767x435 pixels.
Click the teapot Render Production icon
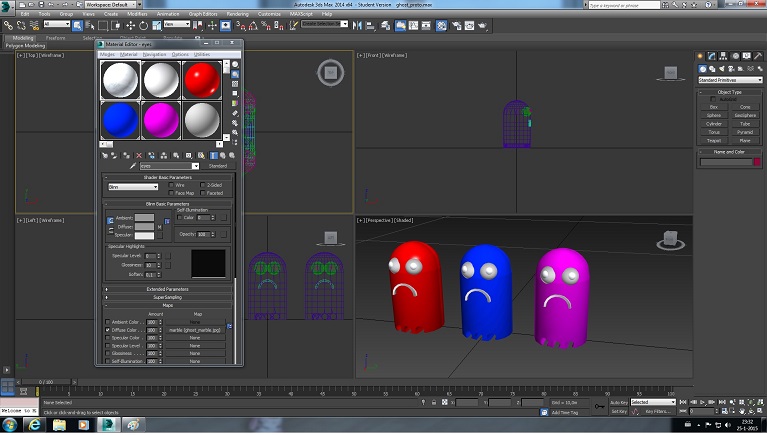point(482,25)
